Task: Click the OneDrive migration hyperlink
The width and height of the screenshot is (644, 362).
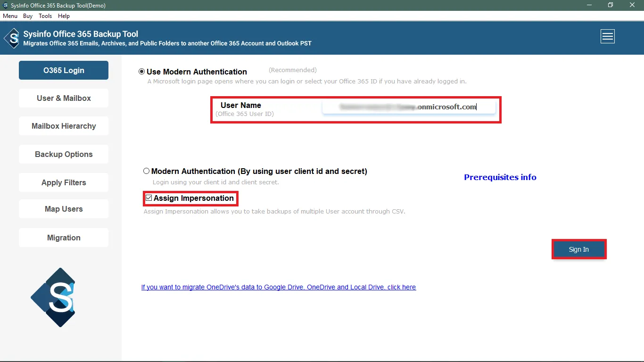Action: click(x=278, y=287)
